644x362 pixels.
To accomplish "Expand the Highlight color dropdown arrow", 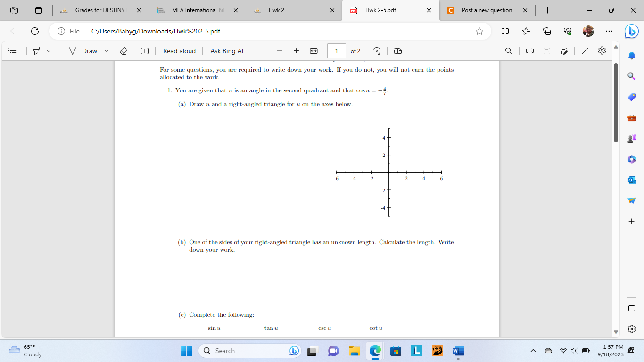I will coord(48,51).
